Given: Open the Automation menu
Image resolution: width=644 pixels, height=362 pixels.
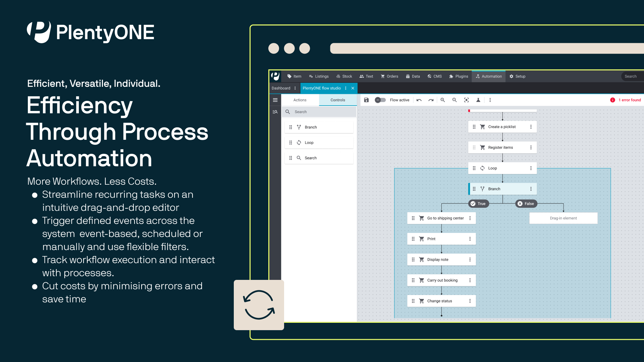Looking at the screenshot, I should (489, 76).
